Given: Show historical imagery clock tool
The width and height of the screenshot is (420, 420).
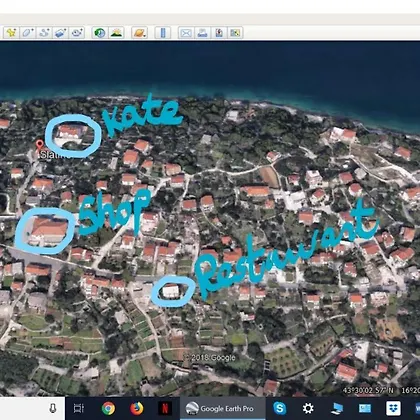Looking at the screenshot, I should click(100, 33).
